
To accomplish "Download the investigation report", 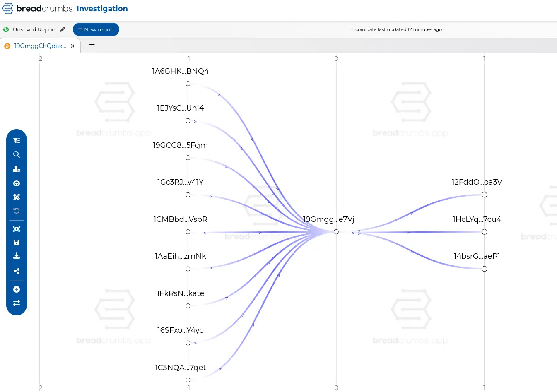I will point(17,255).
